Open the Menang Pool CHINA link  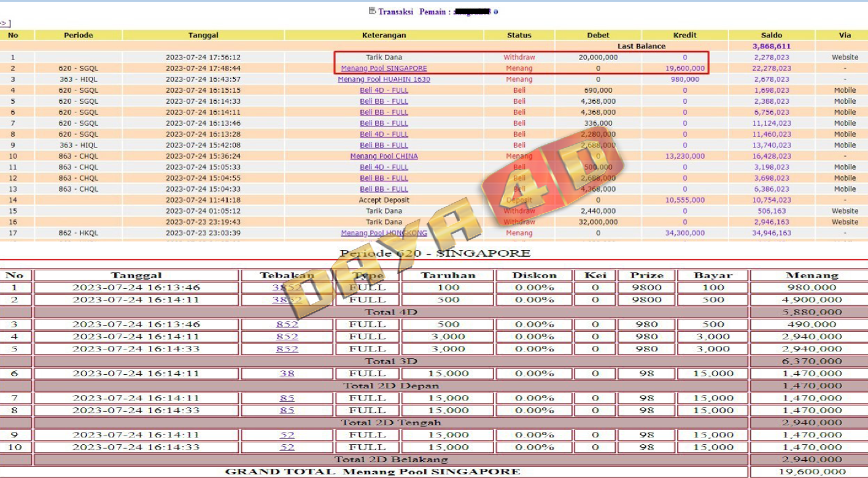tap(384, 156)
